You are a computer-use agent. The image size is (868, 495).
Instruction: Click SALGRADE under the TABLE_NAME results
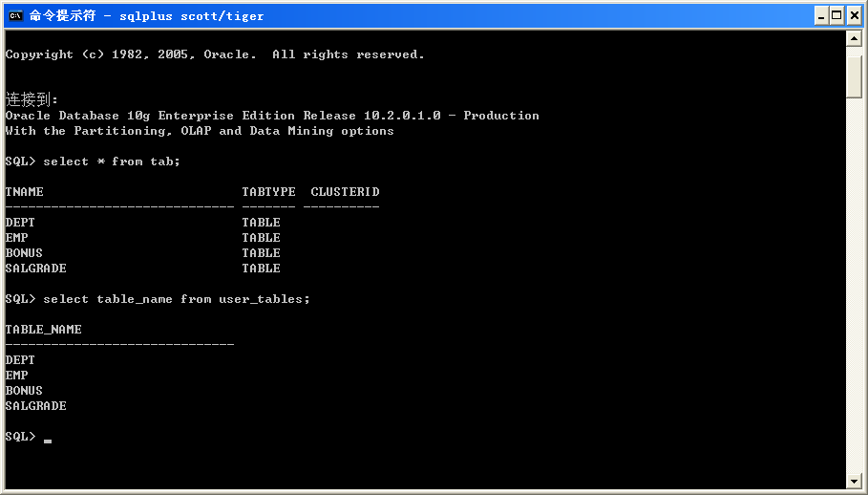(x=35, y=406)
